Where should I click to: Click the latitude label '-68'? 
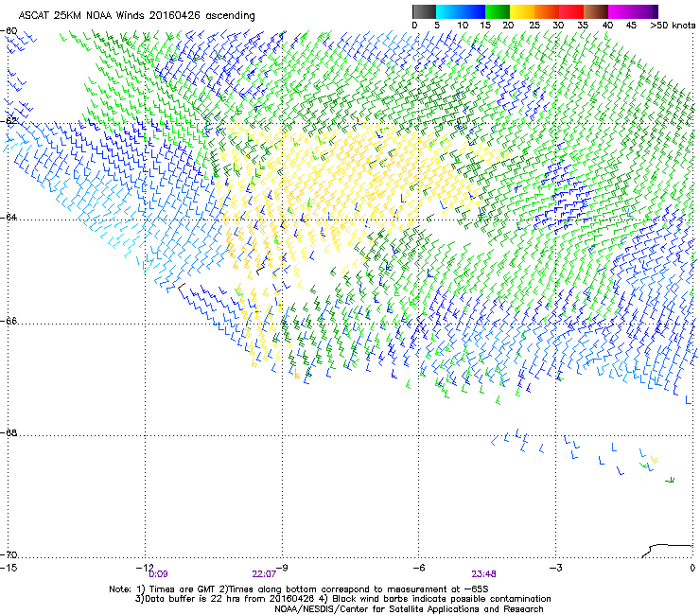[x=9, y=432]
